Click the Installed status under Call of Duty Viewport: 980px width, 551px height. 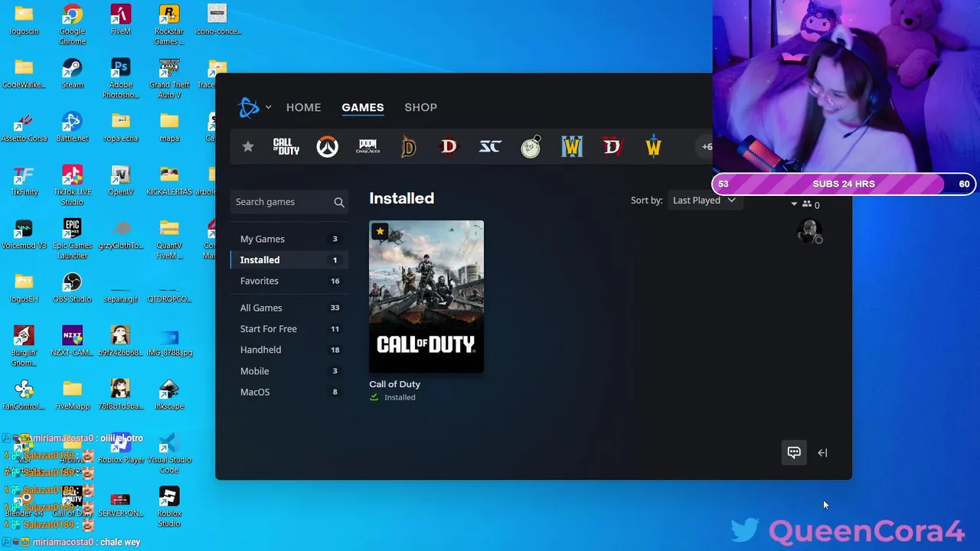coord(393,397)
